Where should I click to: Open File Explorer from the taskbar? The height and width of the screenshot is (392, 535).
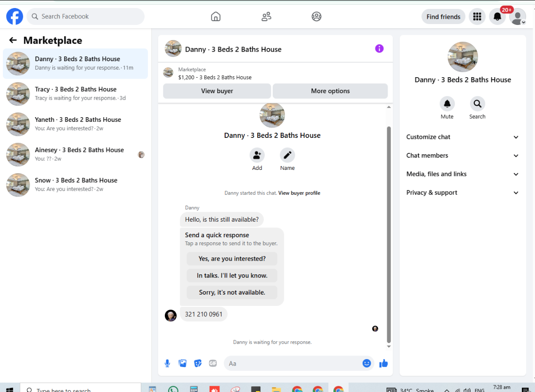click(276, 389)
